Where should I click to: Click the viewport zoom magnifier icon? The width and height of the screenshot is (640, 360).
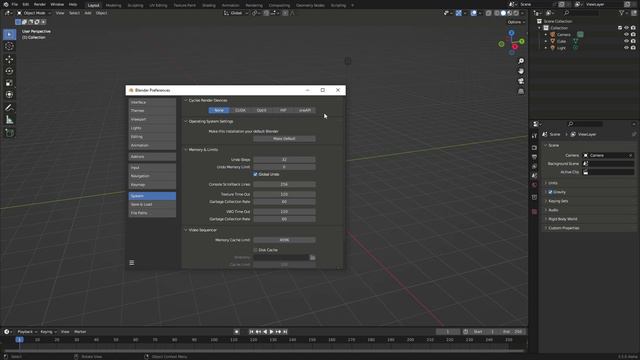[x=521, y=61]
